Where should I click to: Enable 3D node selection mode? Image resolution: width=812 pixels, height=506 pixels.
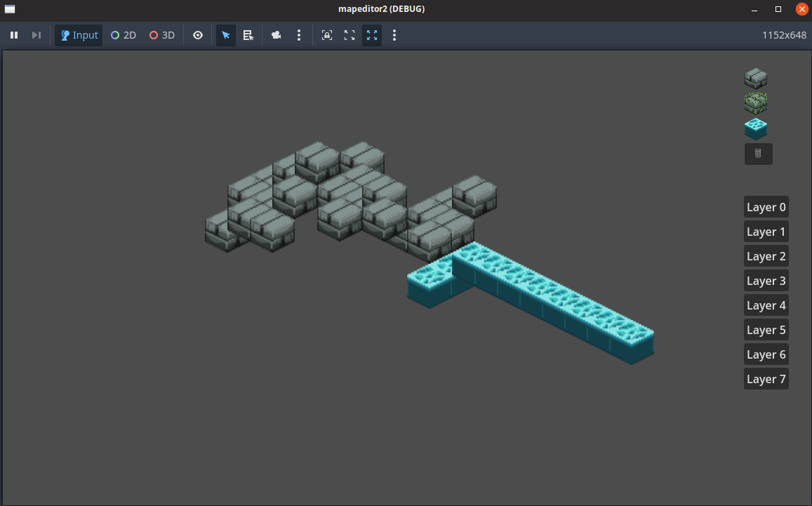162,35
